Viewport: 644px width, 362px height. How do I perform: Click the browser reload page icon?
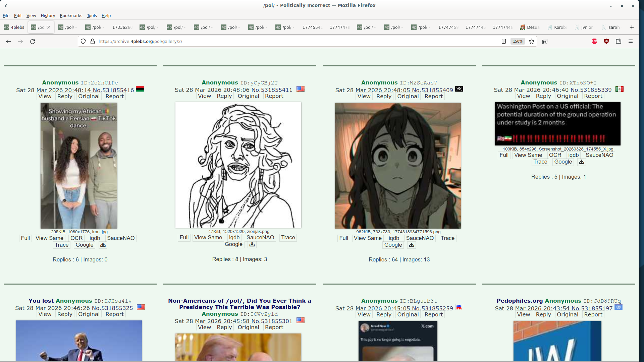click(x=33, y=41)
